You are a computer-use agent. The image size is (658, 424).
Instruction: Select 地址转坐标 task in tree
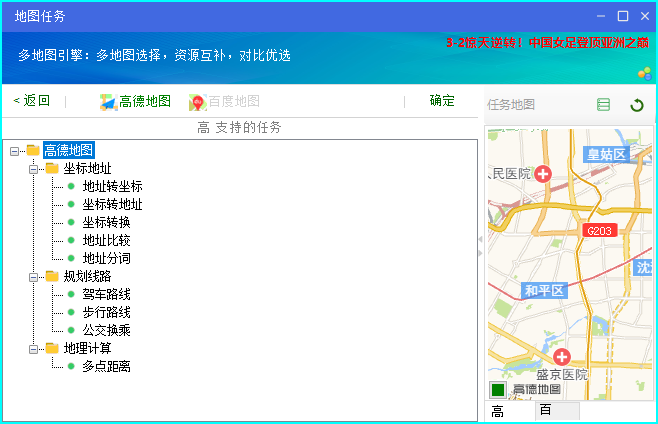pyautogui.click(x=112, y=186)
